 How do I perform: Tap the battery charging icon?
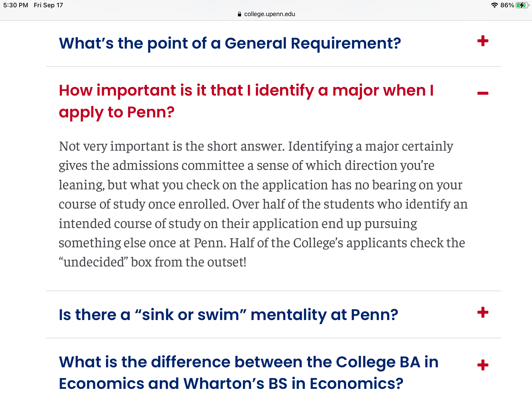522,5
